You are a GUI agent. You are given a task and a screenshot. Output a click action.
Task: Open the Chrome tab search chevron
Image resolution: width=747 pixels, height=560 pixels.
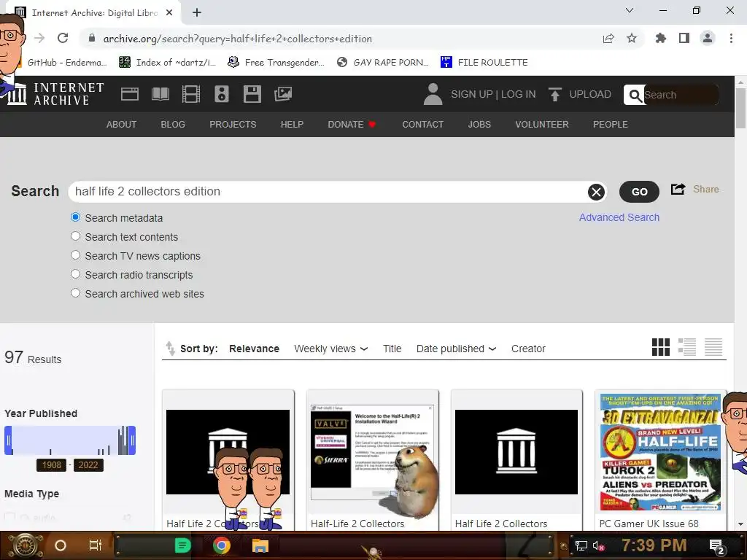[630, 10]
